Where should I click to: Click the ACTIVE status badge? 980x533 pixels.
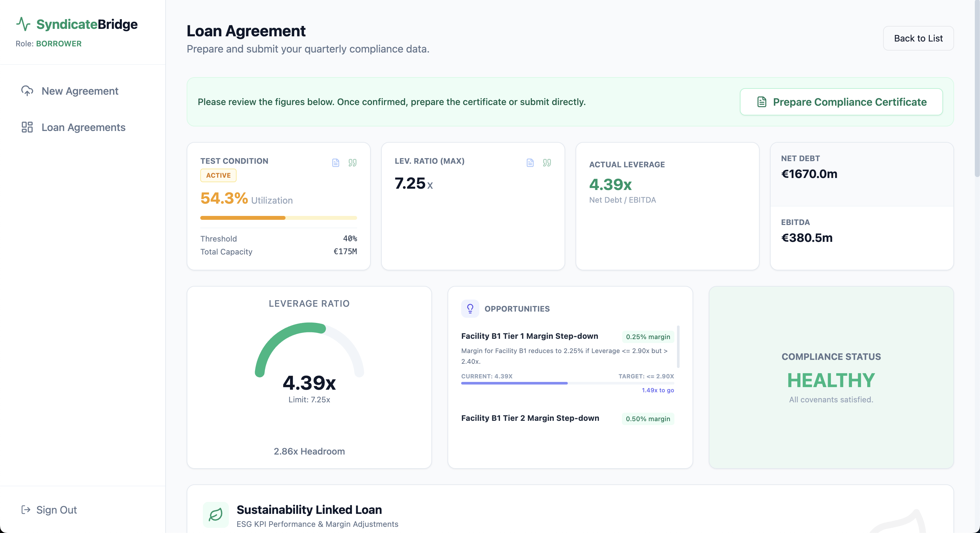pos(218,175)
